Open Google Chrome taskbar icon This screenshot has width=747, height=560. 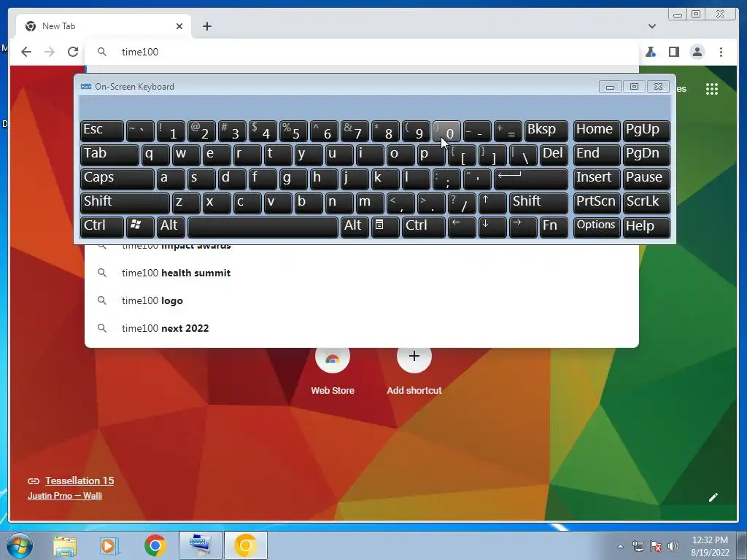coord(155,545)
